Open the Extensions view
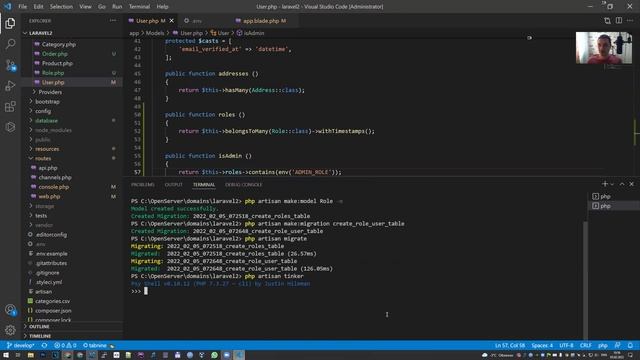 pyautogui.click(x=10, y=107)
